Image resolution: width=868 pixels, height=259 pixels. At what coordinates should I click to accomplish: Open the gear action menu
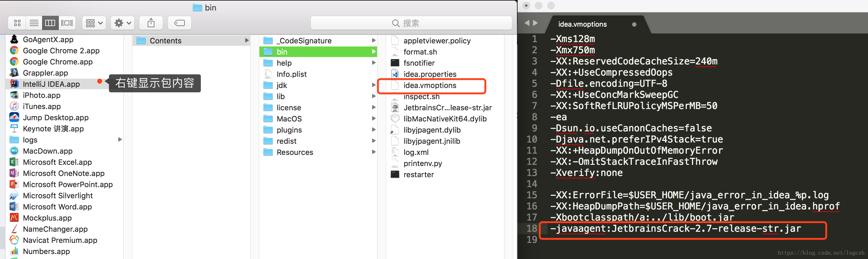coord(123,23)
